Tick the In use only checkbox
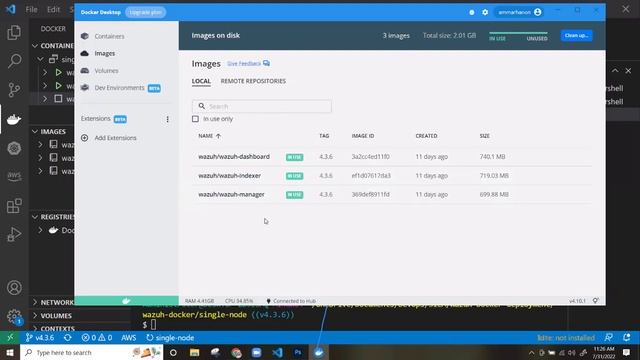This screenshot has width=640, height=360. (196, 119)
